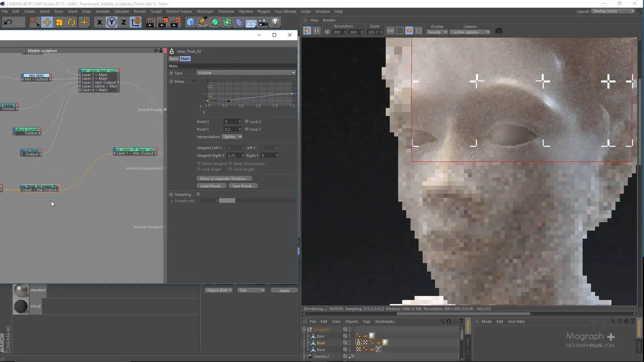
Task: Add a Camera object
Action: click(x=263, y=22)
